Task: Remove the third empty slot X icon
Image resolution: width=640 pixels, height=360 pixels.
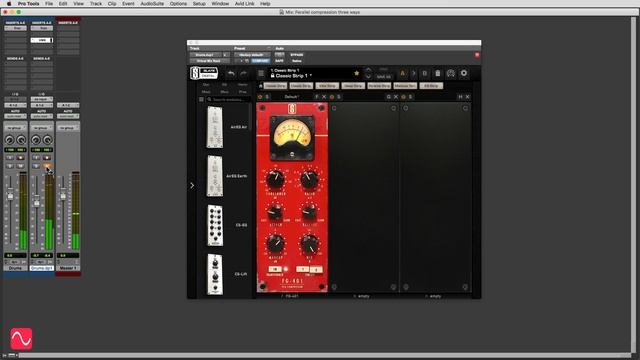Action: tap(467, 97)
